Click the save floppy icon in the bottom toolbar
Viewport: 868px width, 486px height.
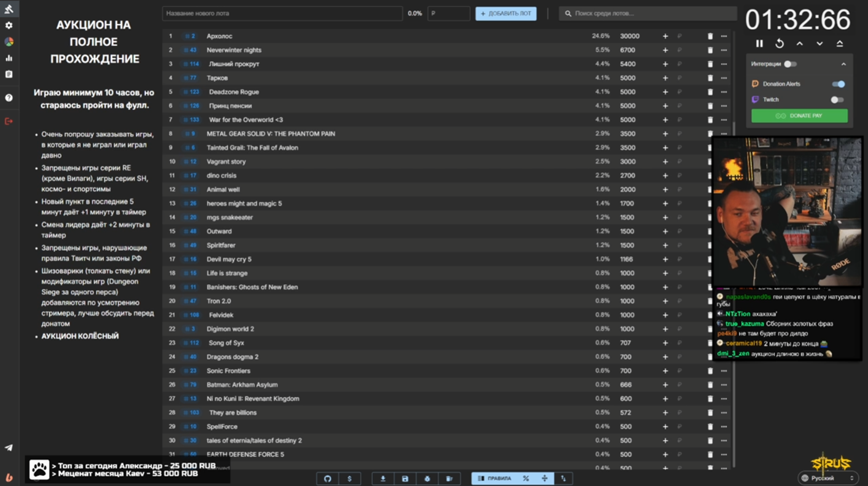[x=405, y=478]
